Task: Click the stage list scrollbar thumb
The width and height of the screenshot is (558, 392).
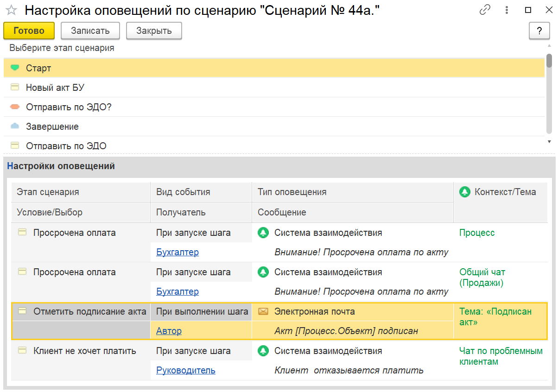Action: tap(549, 61)
